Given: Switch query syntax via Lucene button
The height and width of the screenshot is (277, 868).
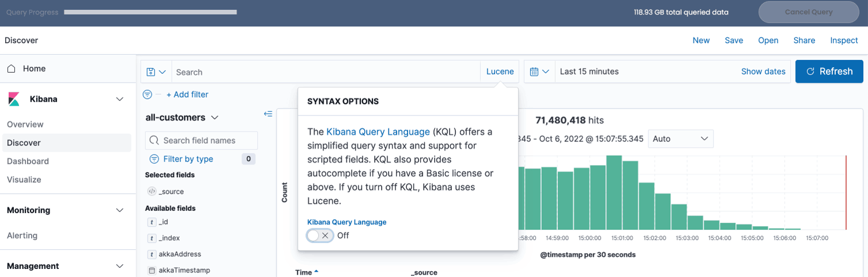Looking at the screenshot, I should tap(500, 72).
